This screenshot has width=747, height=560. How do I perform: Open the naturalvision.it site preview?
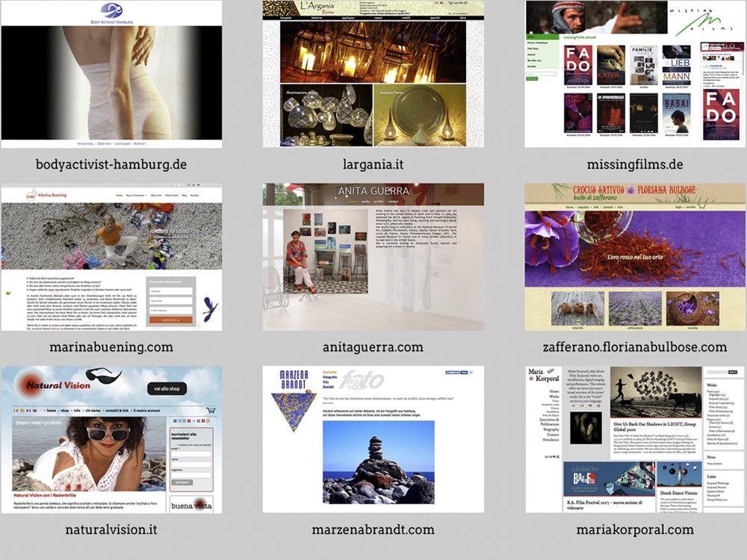coord(111,440)
